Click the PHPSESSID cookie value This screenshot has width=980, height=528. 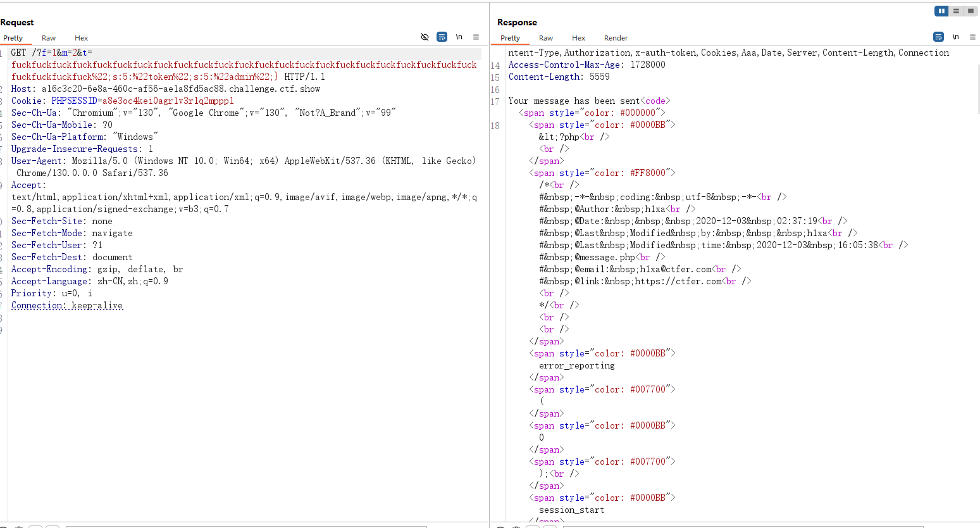pos(168,101)
